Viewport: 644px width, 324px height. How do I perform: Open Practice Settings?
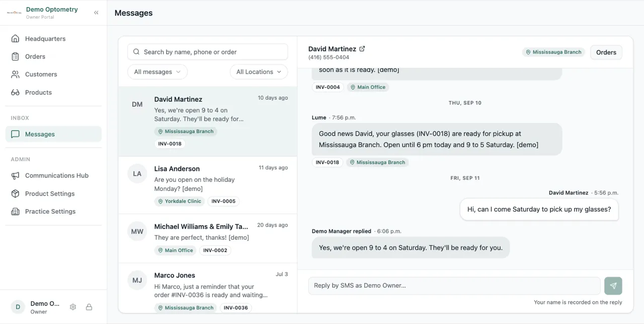[x=53, y=211]
